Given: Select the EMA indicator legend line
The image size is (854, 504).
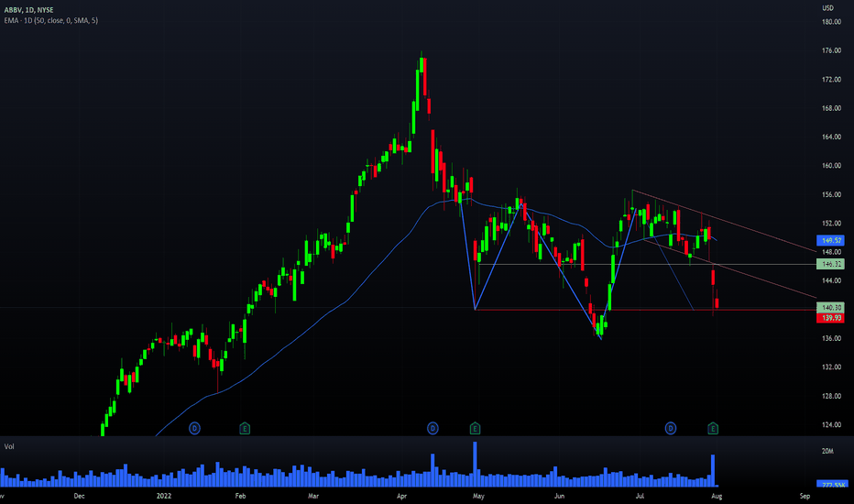Looking at the screenshot, I should point(51,20).
